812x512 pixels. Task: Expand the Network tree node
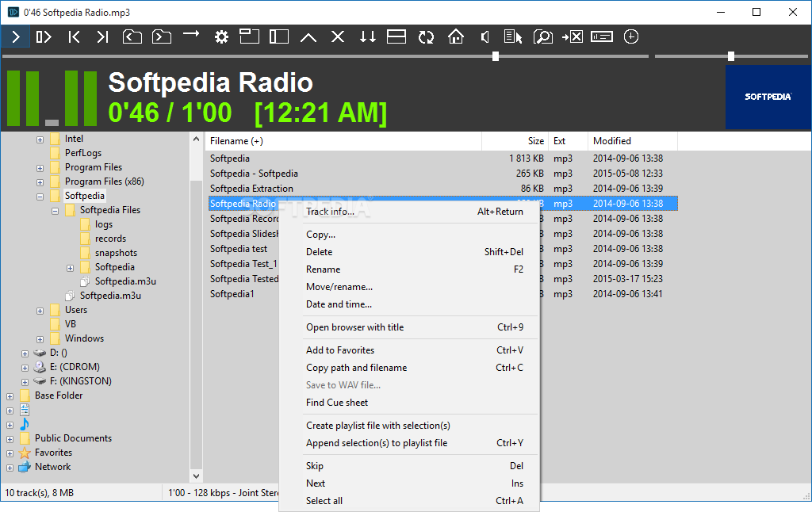(x=10, y=468)
